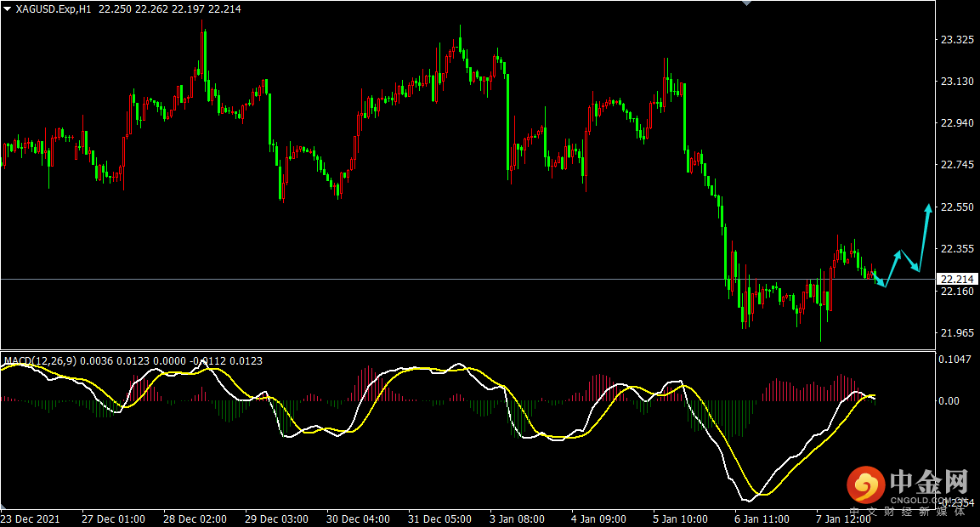Click the high price value 22.262
Image resolution: width=980 pixels, height=527 pixels.
pyautogui.click(x=150, y=8)
